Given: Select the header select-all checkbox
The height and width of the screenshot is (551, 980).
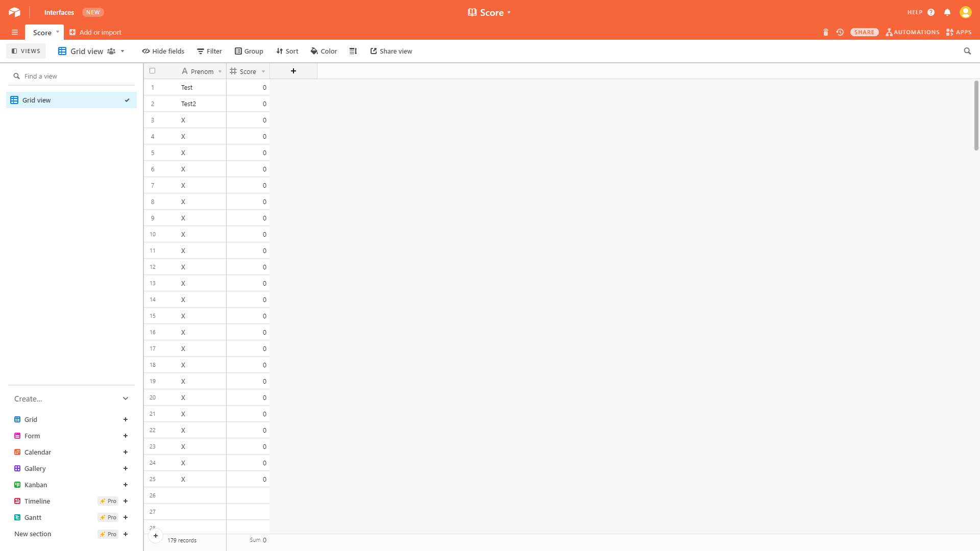Looking at the screenshot, I should click(x=153, y=71).
